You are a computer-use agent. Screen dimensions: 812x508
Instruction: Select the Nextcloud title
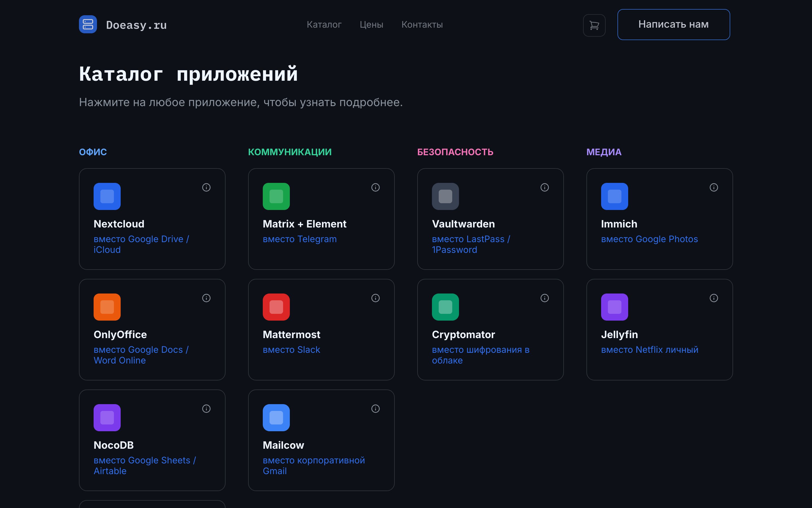[119, 224]
